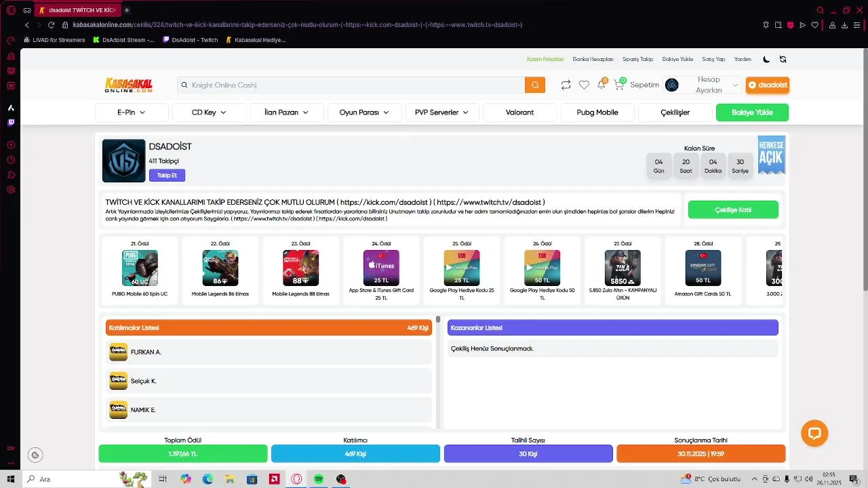Expand the E-Pin dropdown menu
Image resolution: width=868 pixels, height=488 pixels.
pos(132,113)
